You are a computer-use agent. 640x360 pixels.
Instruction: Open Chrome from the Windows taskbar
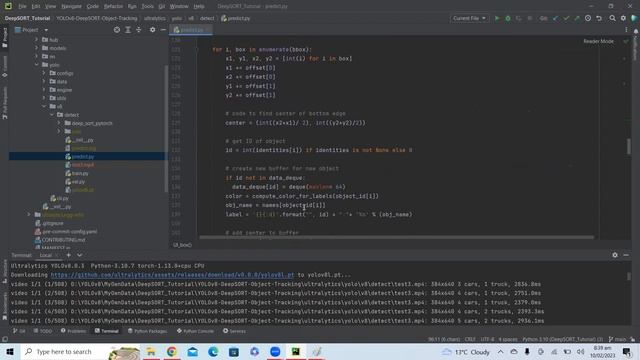pos(171,351)
